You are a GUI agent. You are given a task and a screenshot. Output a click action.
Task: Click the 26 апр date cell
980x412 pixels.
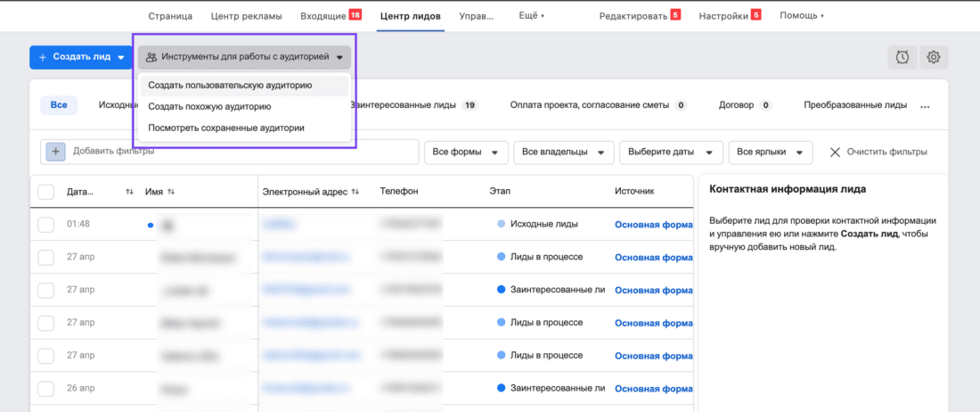tap(80, 388)
